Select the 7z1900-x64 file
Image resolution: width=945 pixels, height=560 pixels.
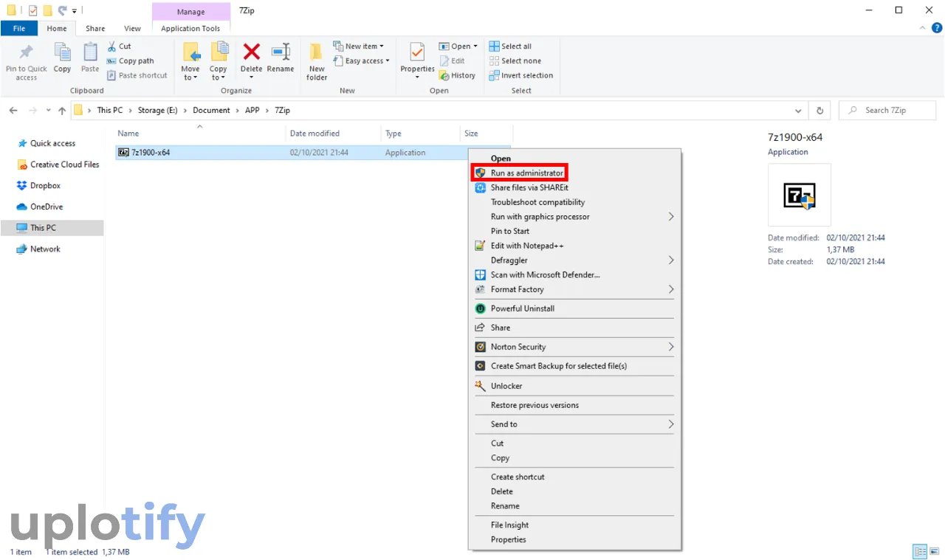(x=151, y=153)
